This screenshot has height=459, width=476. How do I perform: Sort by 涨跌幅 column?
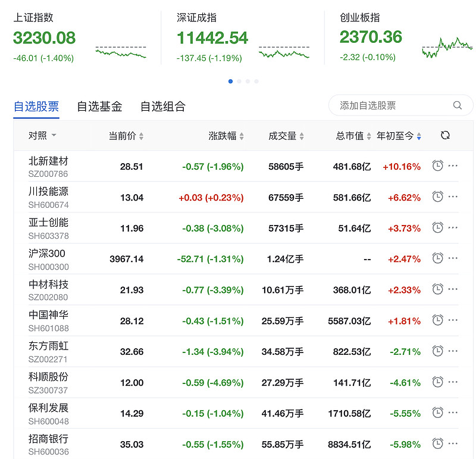point(226,136)
